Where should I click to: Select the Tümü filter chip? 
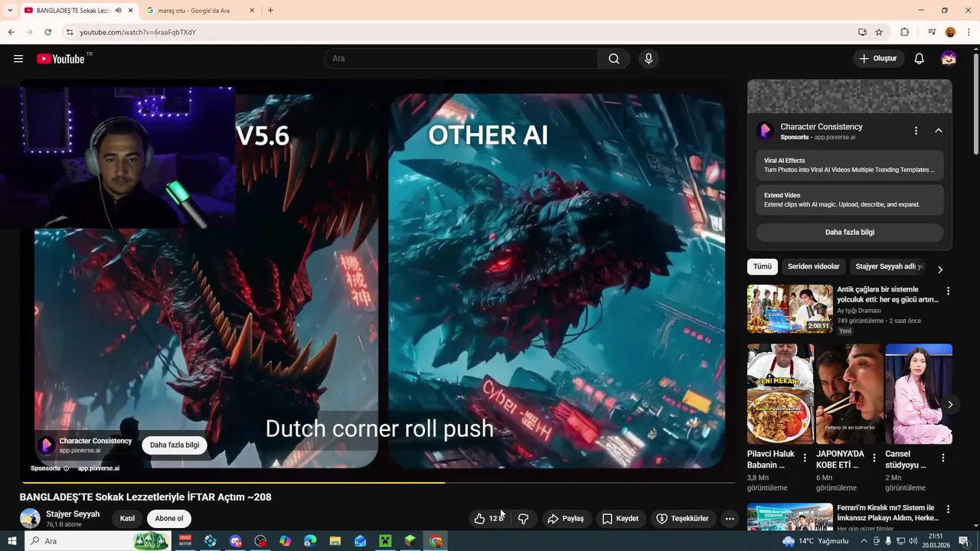[x=763, y=266]
